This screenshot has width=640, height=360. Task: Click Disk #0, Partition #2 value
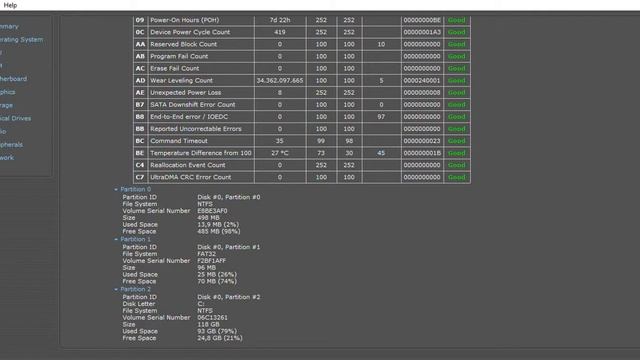[x=229, y=297]
